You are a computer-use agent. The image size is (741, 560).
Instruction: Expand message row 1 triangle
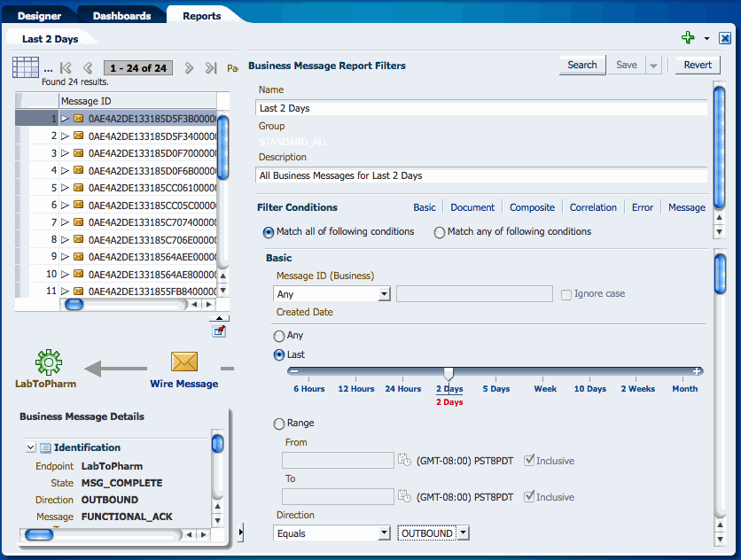(66, 119)
